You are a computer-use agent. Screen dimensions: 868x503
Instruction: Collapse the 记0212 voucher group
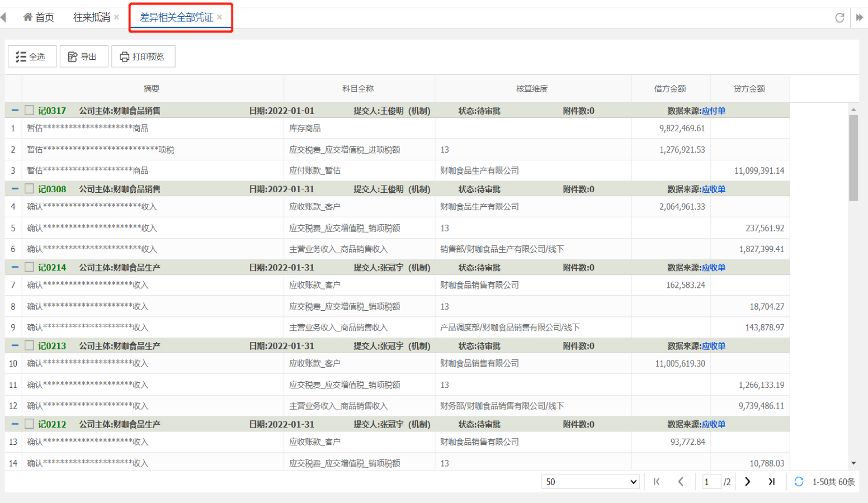[x=15, y=424]
